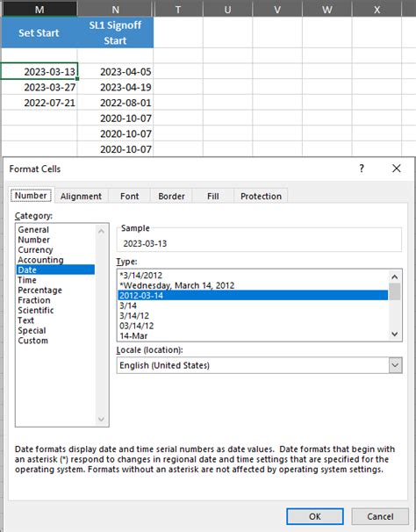This screenshot has height=532, width=416.
Task: Select column X header
Action: point(377,9)
